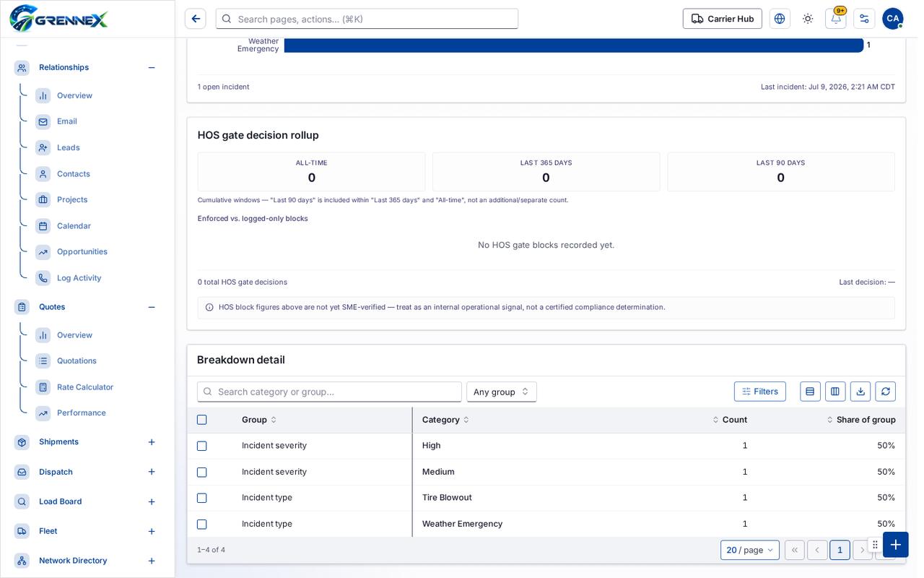This screenshot has height=578, width=924.
Task: Toggle the light/dark theme sun icon
Action: tap(808, 19)
